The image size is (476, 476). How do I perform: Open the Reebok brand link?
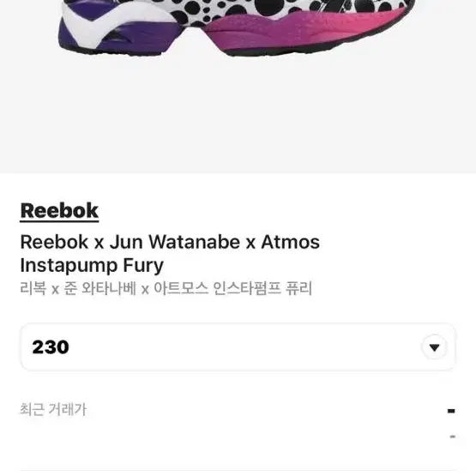(59, 211)
